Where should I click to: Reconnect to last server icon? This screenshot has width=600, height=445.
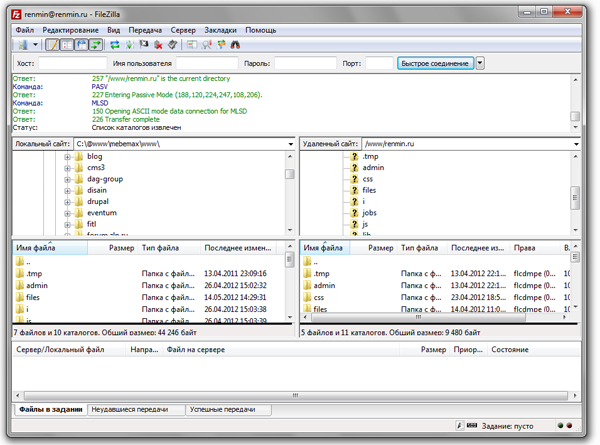pos(173,45)
